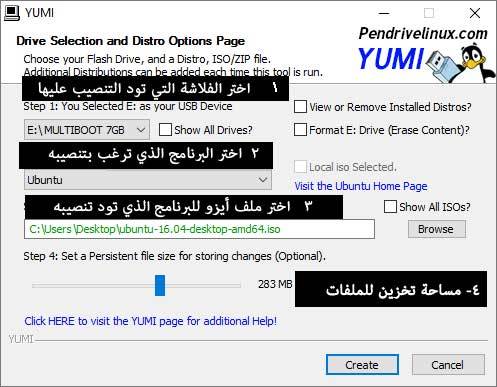Viewport: 497px width, 387px height.
Task: Click the 283 MB persistence value
Action: pyautogui.click(x=275, y=284)
